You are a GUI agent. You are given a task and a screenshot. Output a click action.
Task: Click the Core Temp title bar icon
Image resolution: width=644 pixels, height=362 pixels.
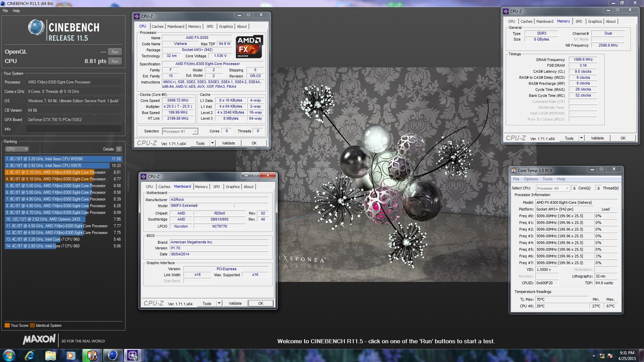[x=513, y=170]
